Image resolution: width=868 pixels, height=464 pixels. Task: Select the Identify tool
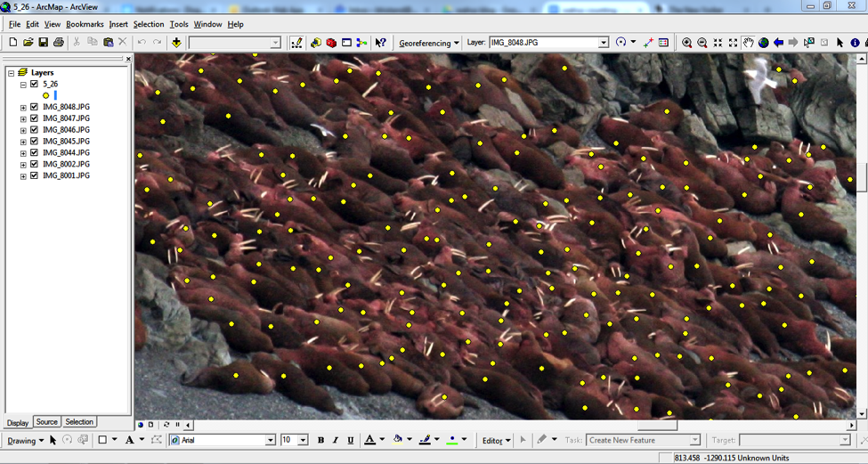coord(856,43)
